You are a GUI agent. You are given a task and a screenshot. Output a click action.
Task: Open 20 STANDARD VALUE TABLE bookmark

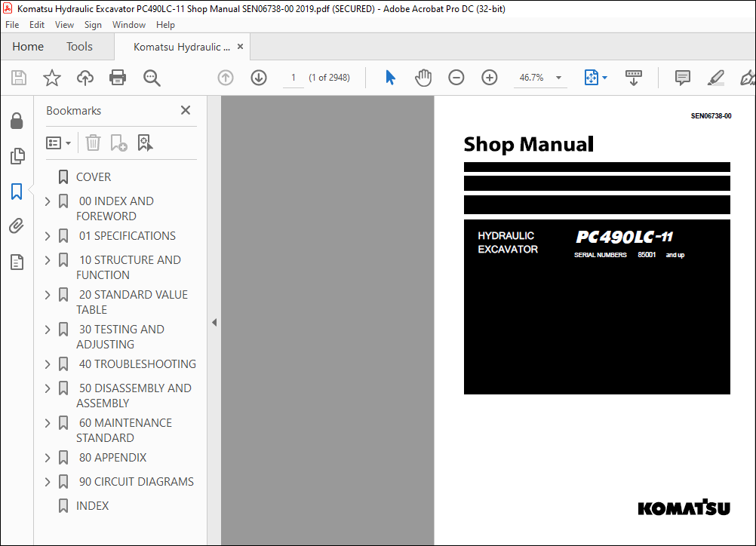tap(132, 302)
